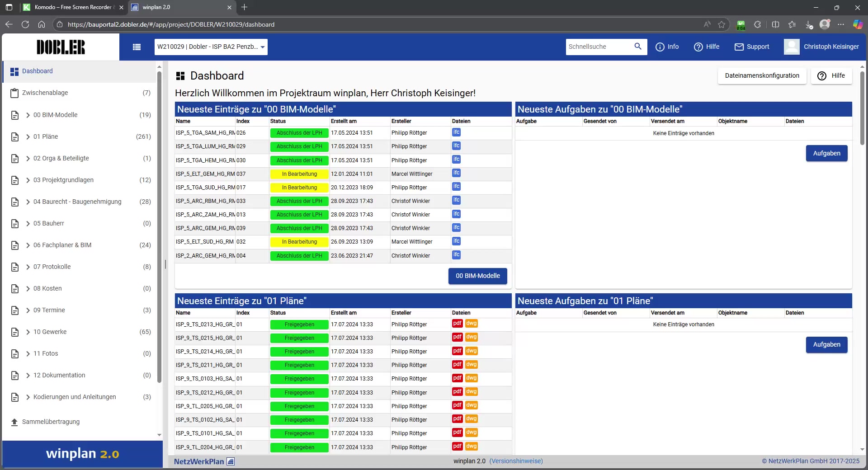This screenshot has height=470, width=868.
Task: Open browser split screen icon
Action: point(775,24)
